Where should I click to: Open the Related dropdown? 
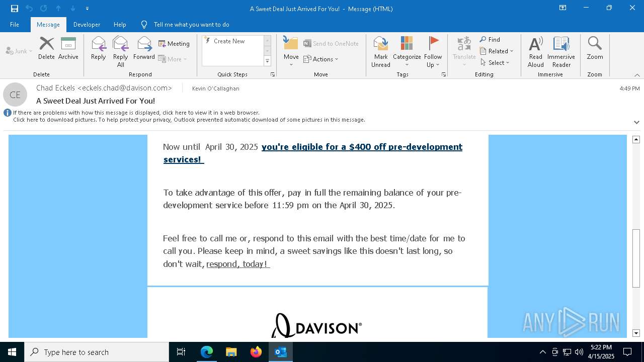click(x=497, y=51)
